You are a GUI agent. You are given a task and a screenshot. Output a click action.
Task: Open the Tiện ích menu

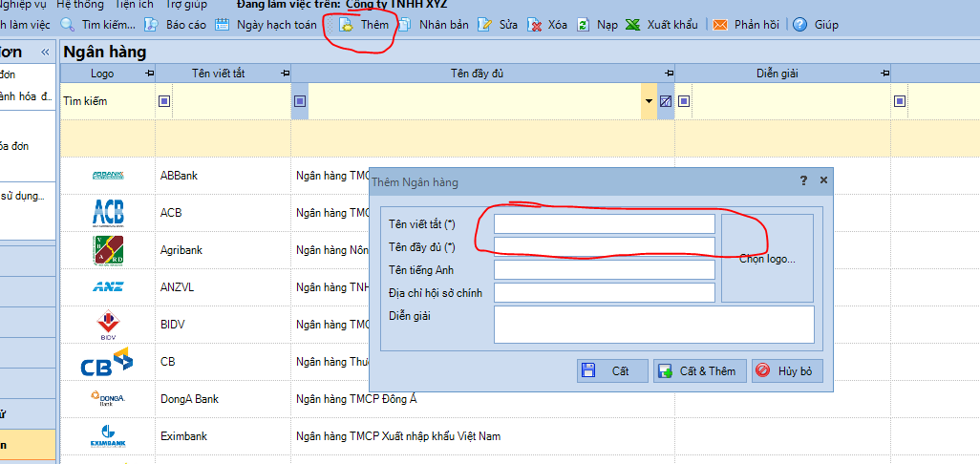(135, 5)
